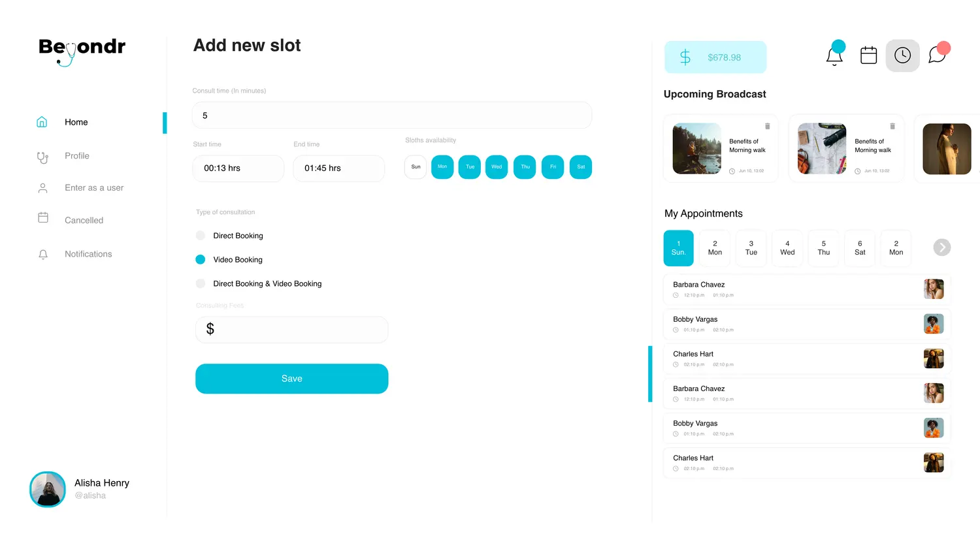Save the new slot

point(292,379)
